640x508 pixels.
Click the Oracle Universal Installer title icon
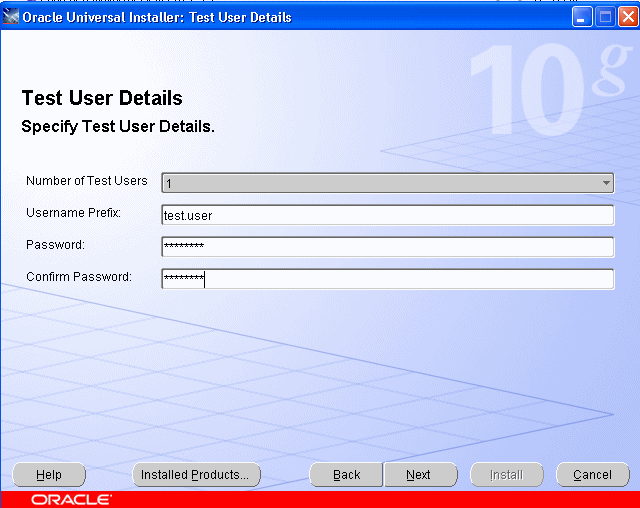click(x=11, y=17)
